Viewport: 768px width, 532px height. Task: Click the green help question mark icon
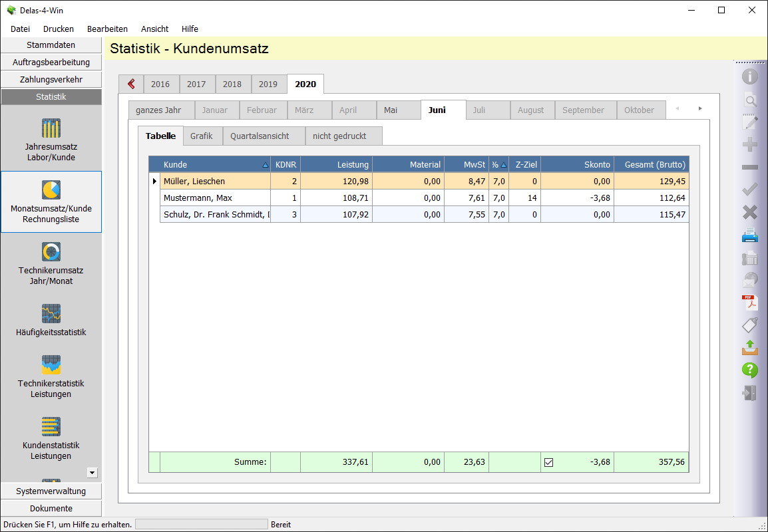pos(750,370)
